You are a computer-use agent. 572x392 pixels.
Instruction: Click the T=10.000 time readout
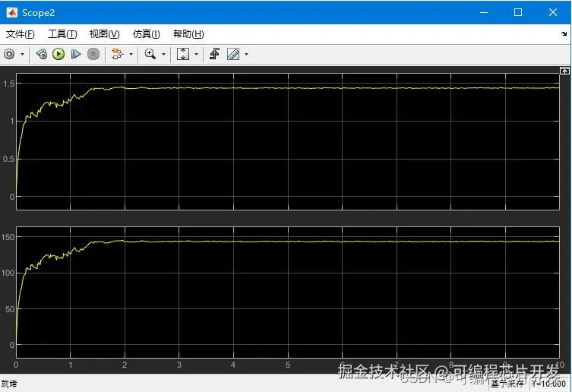pos(548,384)
